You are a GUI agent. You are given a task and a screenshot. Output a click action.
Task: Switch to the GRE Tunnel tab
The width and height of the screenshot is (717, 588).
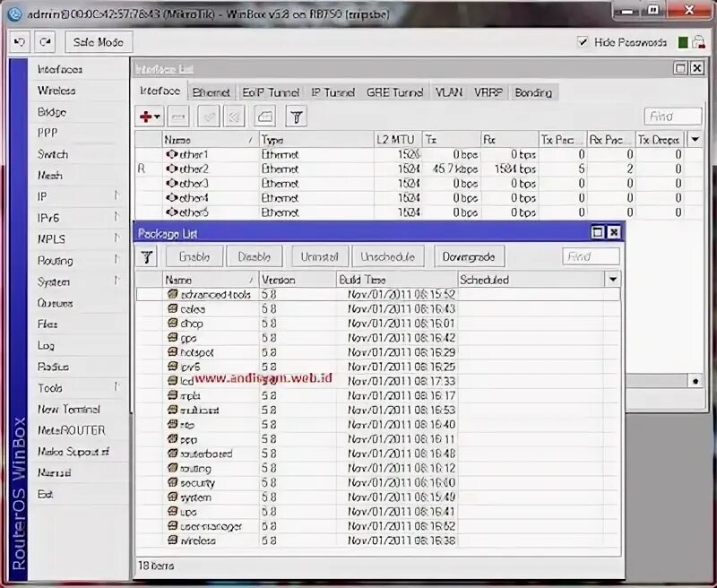tap(394, 92)
